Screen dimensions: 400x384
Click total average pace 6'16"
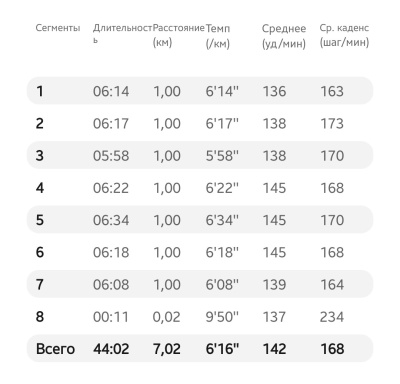(x=222, y=349)
